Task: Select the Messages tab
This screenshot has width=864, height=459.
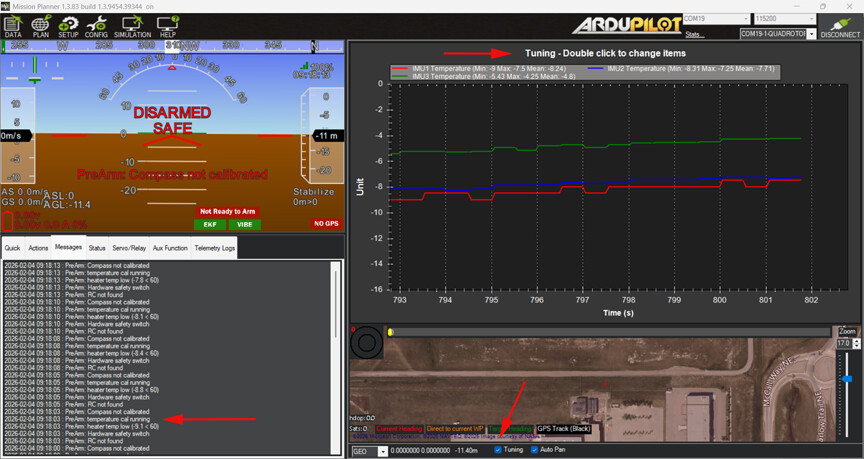Action: click(68, 247)
